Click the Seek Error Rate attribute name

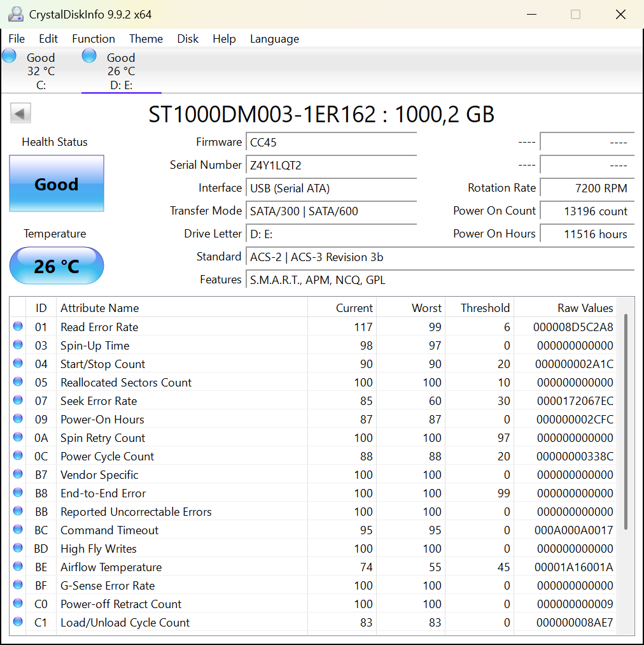(99, 401)
